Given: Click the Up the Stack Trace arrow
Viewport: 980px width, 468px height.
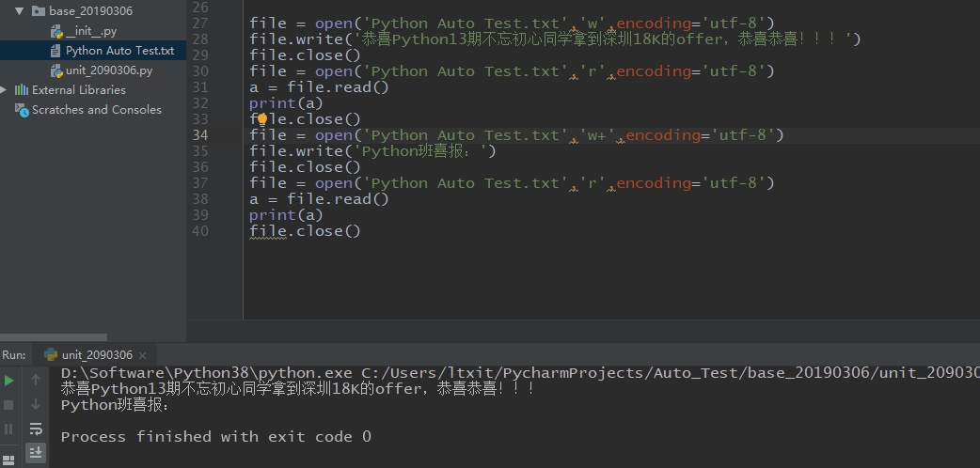Looking at the screenshot, I should click(x=36, y=381).
